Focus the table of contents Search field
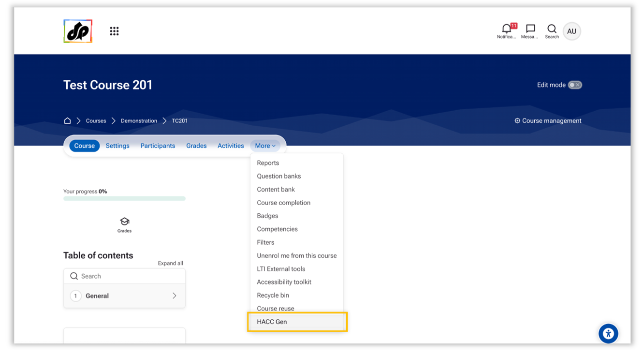The width and height of the screenshot is (644, 356). click(x=124, y=276)
